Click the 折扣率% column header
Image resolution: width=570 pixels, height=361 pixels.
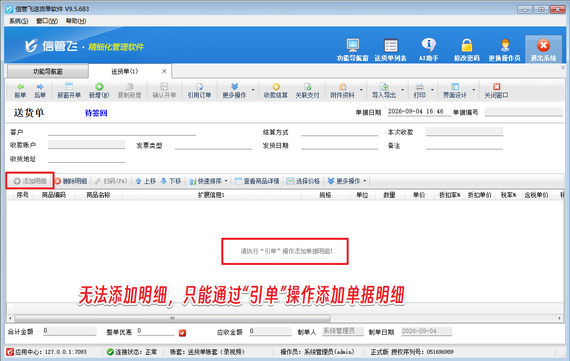point(450,195)
